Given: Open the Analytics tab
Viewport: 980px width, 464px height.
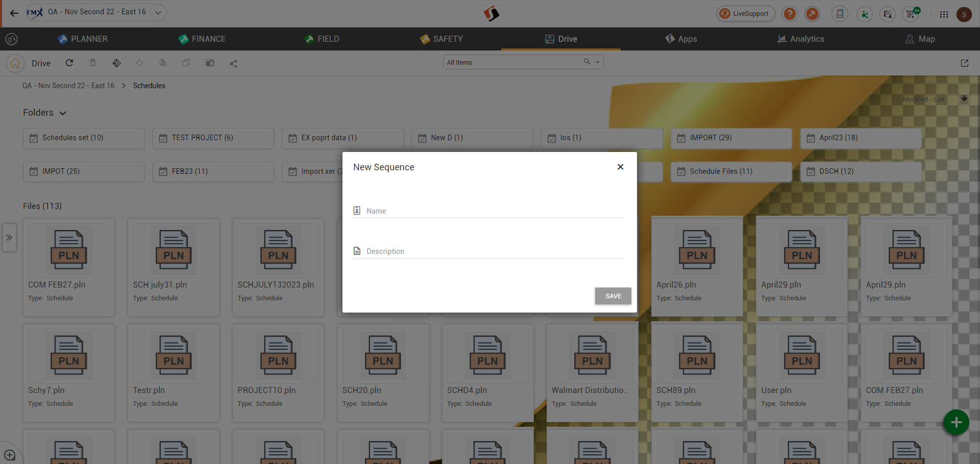Looking at the screenshot, I should point(801,39).
